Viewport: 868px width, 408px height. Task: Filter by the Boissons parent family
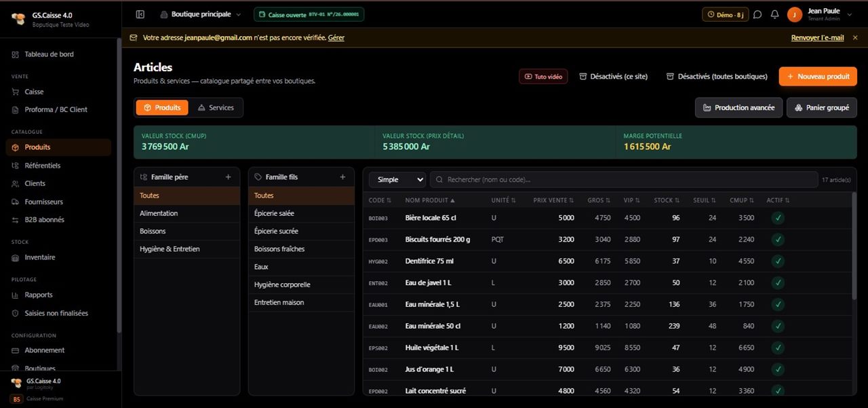click(186, 231)
